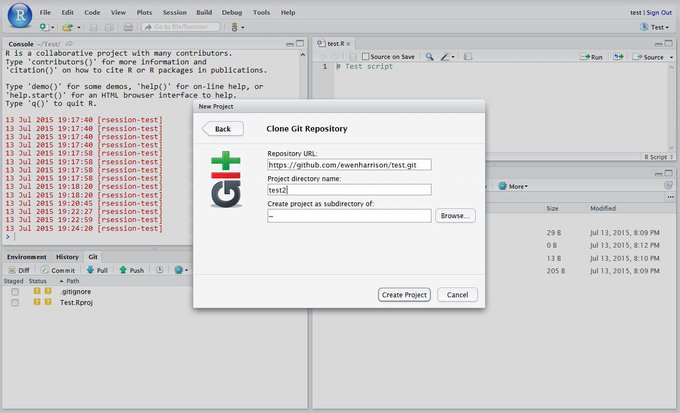Click Diff in the Git pane
Screen dimensions: 680x413
(x=19, y=270)
